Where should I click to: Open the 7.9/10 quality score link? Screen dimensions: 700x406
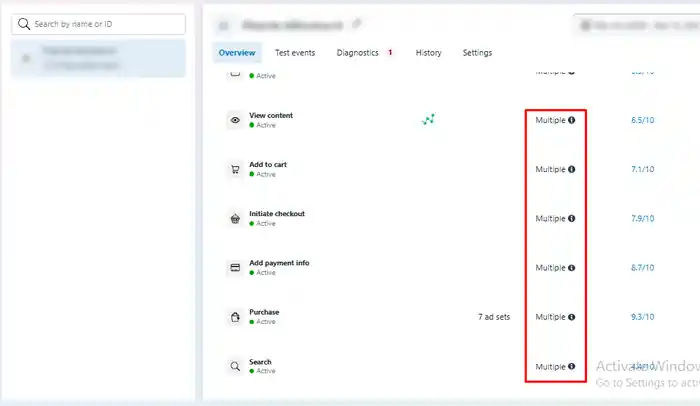[642, 218]
